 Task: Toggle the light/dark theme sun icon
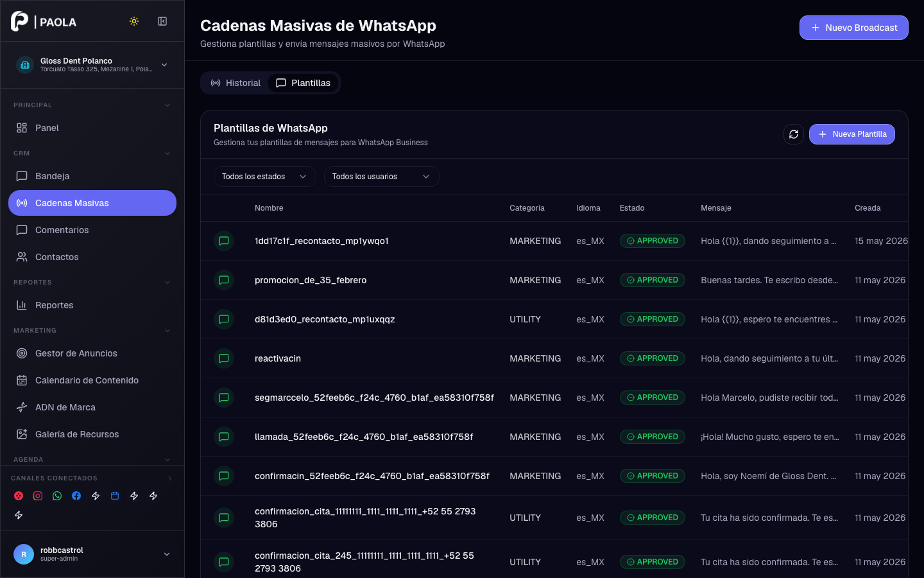click(134, 21)
